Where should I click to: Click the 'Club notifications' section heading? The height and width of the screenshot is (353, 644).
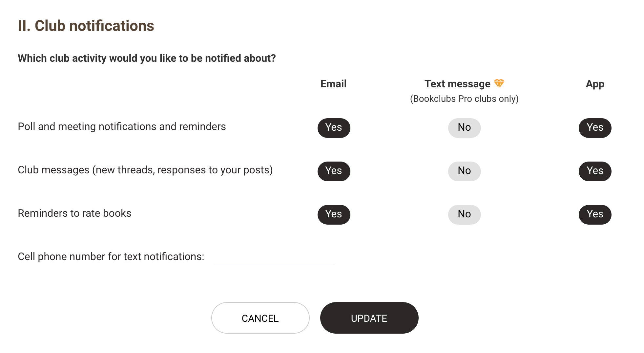pos(86,26)
